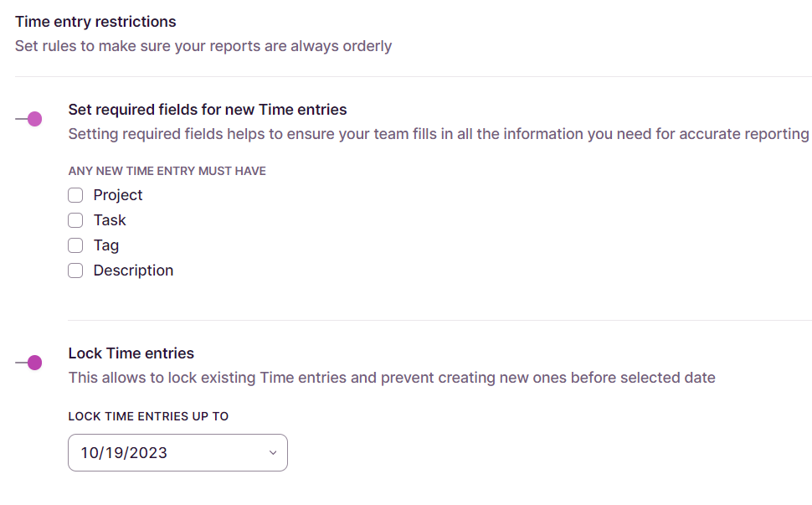Viewport: 812px width, 505px height.
Task: Click the Time entry restrictions heading
Action: pos(95,22)
